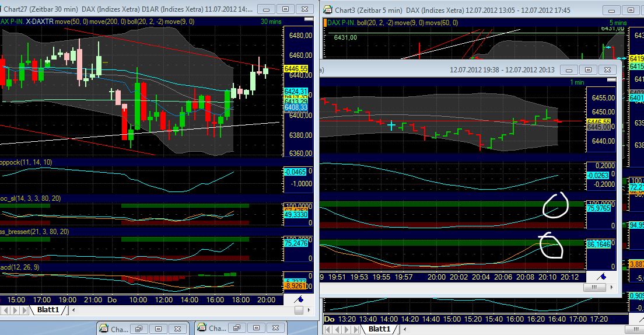The height and width of the screenshot is (335, 644).
Task: Click the -0,0465 indicator value
Action: click(295, 172)
